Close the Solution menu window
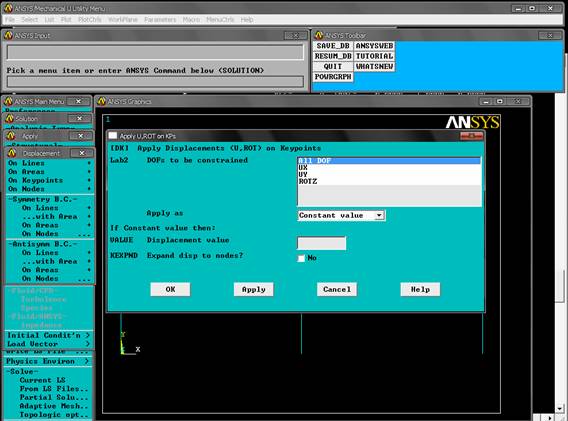The width and height of the screenshot is (568, 421). tap(80, 118)
